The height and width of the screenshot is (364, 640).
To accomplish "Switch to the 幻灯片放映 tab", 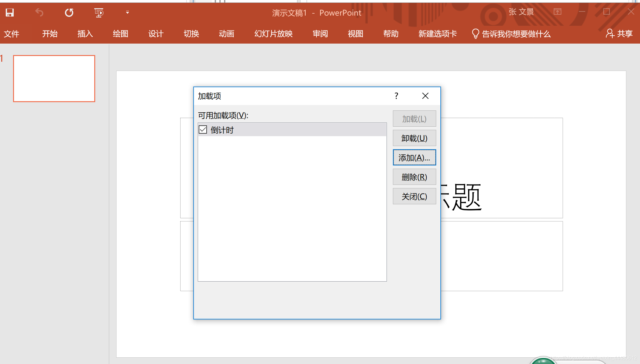I will (x=273, y=34).
